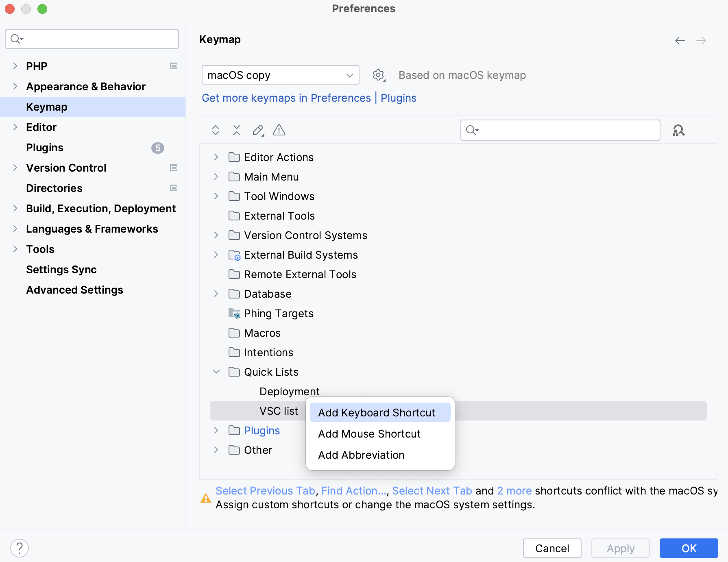
Task: Collapse the Quick Lists node
Action: tap(216, 372)
